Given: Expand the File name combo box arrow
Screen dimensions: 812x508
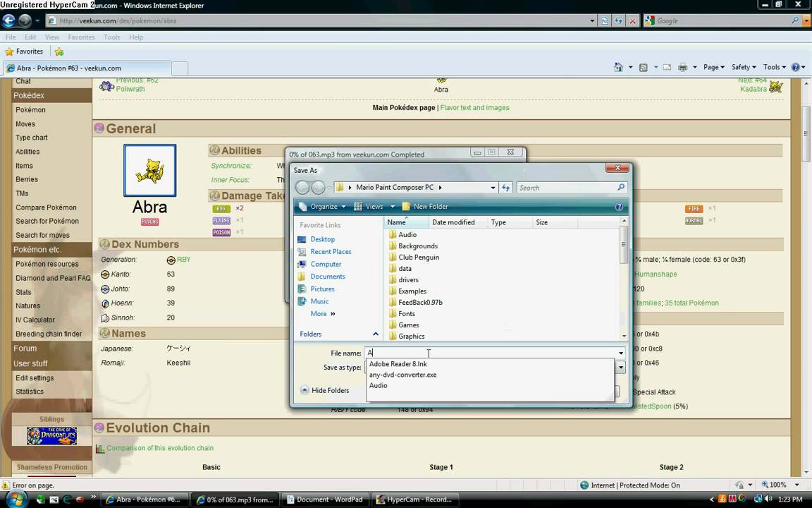Looking at the screenshot, I should click(x=620, y=353).
